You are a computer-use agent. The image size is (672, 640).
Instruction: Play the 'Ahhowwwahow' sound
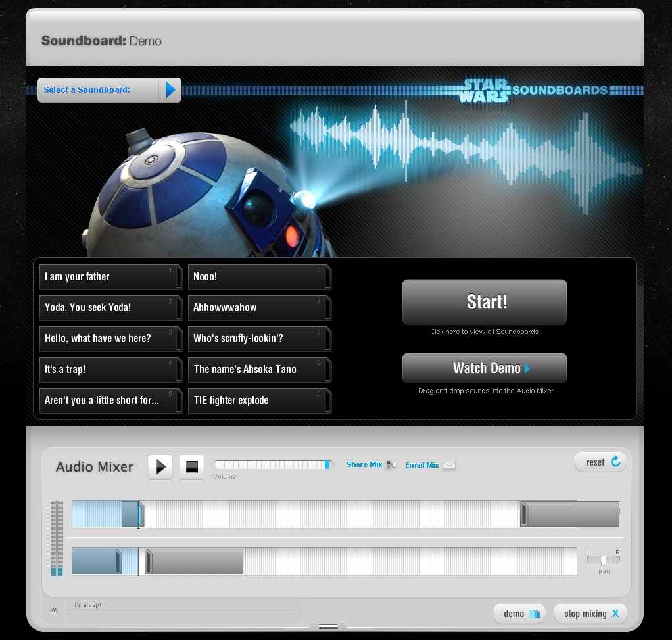click(260, 308)
